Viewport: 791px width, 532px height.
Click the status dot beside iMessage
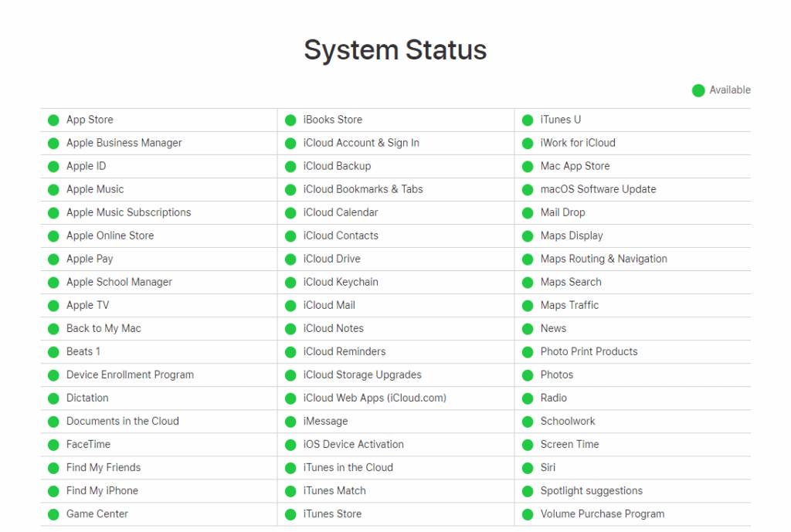pos(290,422)
